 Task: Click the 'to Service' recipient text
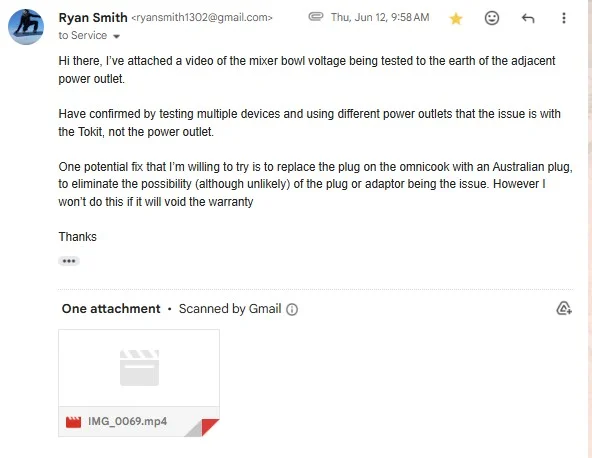(x=83, y=35)
